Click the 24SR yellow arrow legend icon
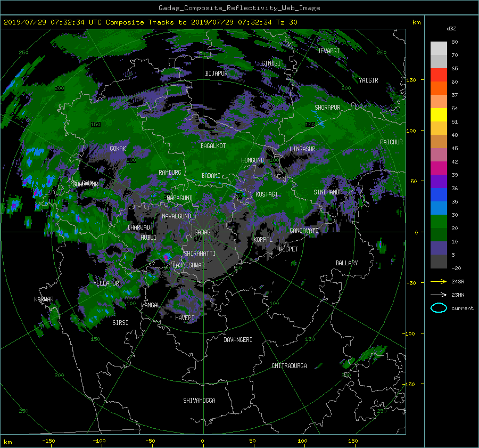Image resolution: width=479 pixels, height=448 pixels. tap(439, 281)
